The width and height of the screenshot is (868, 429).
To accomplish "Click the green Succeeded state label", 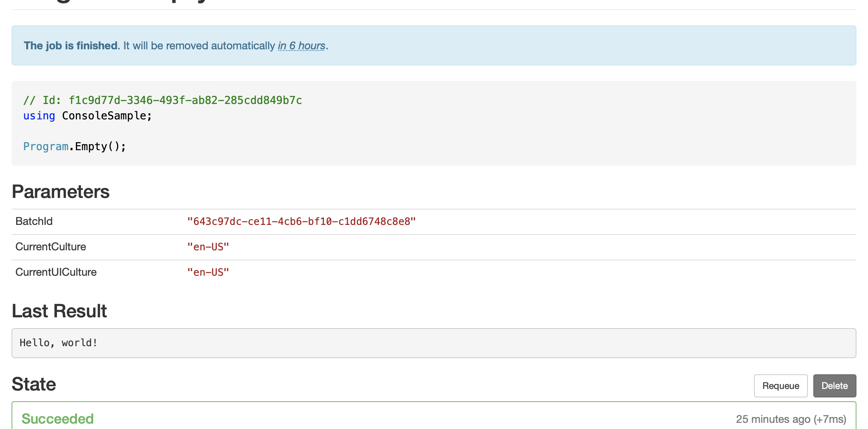I will click(x=57, y=419).
